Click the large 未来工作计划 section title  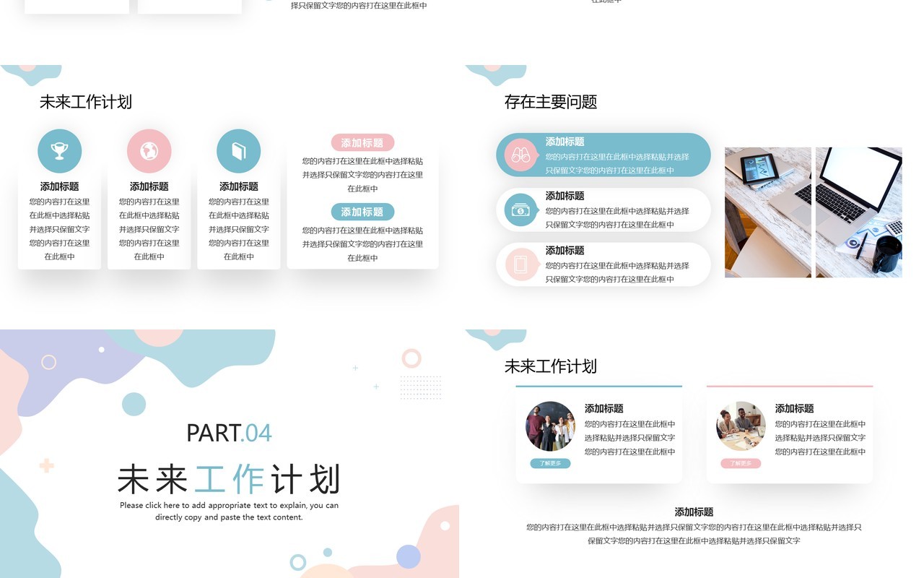pos(228,479)
